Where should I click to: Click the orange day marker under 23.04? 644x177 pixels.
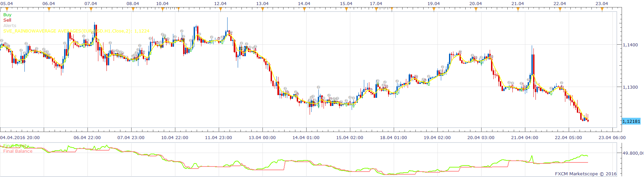(x=602, y=9)
